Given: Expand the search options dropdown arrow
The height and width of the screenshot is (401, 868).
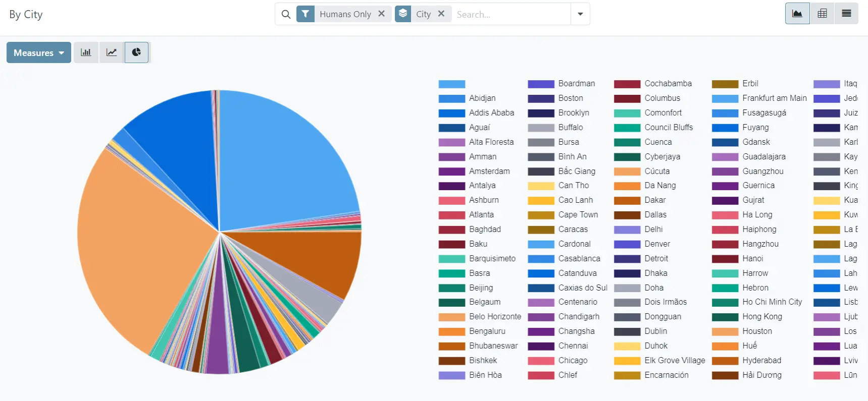Looking at the screenshot, I should click(580, 14).
